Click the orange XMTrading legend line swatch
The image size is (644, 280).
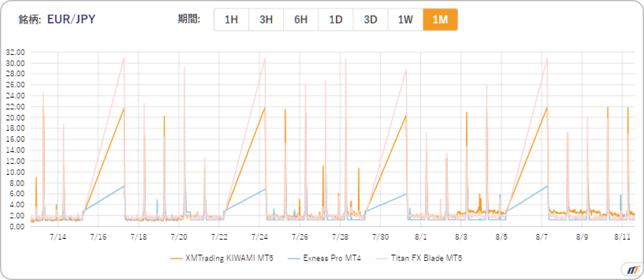(175, 258)
